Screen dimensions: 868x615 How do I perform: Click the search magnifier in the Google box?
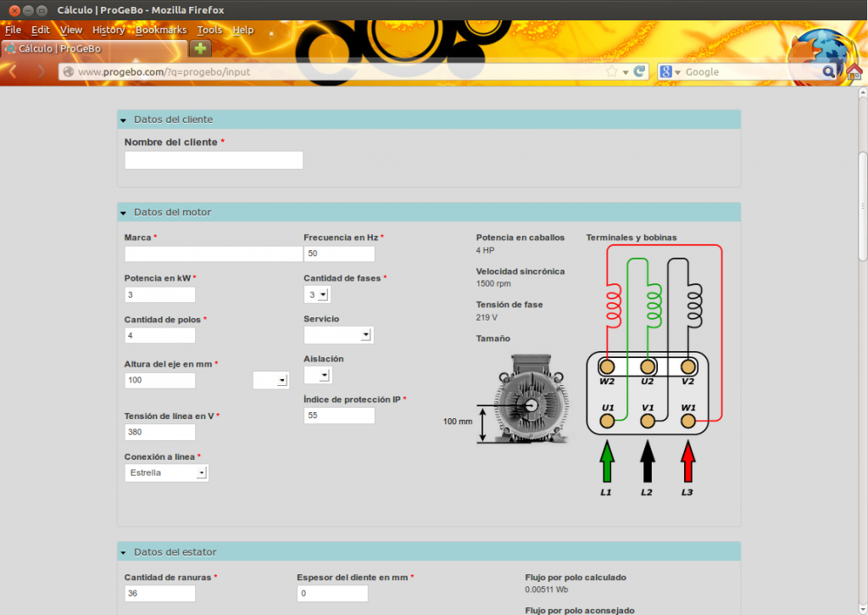[x=828, y=72]
